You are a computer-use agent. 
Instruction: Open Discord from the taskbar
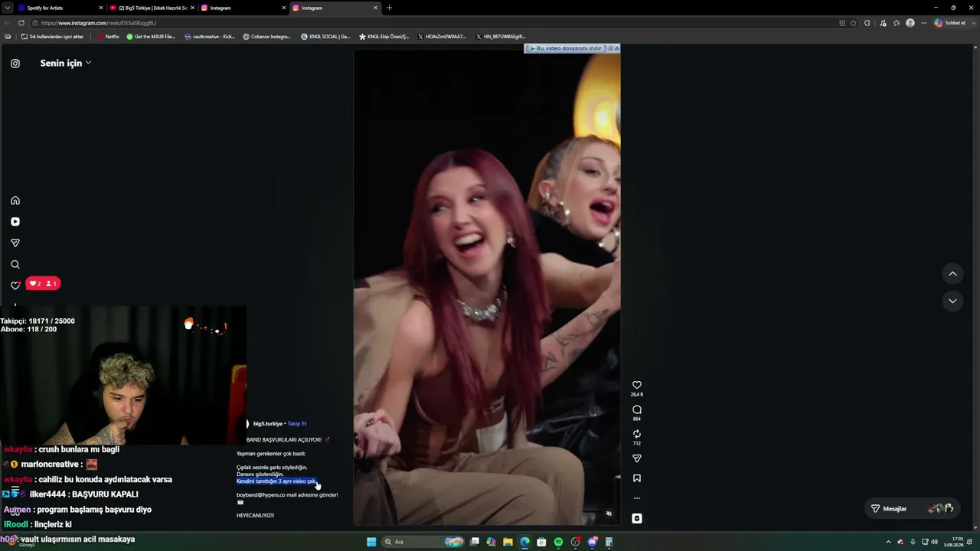pos(593,542)
